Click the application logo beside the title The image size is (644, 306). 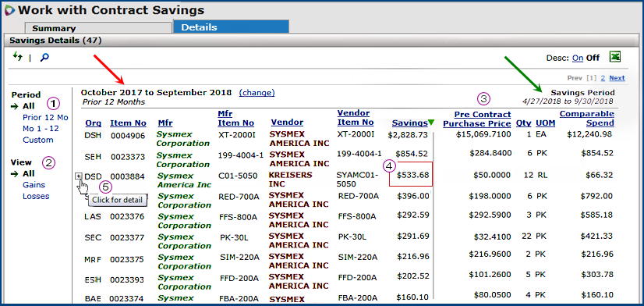tap(9, 10)
